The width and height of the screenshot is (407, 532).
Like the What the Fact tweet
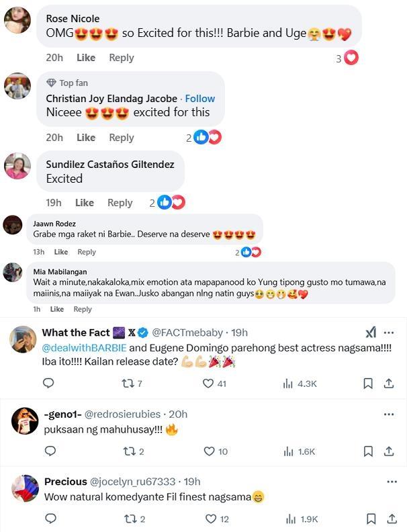209,384
